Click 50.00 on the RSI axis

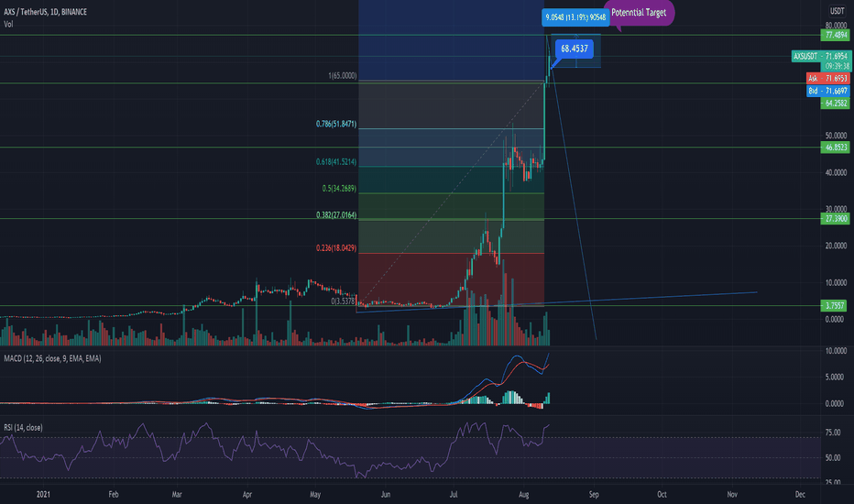[x=833, y=458]
